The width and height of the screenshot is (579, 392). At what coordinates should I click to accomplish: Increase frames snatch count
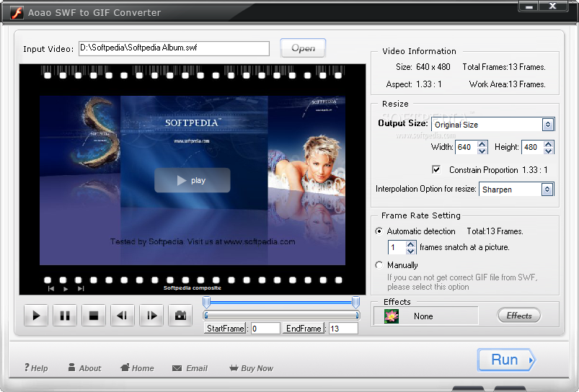tap(410, 244)
